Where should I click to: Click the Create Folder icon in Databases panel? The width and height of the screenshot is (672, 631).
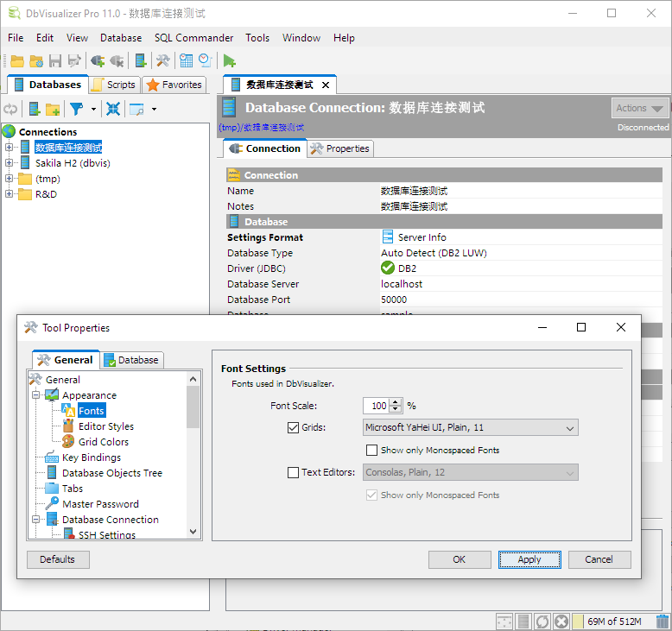pyautogui.click(x=54, y=109)
